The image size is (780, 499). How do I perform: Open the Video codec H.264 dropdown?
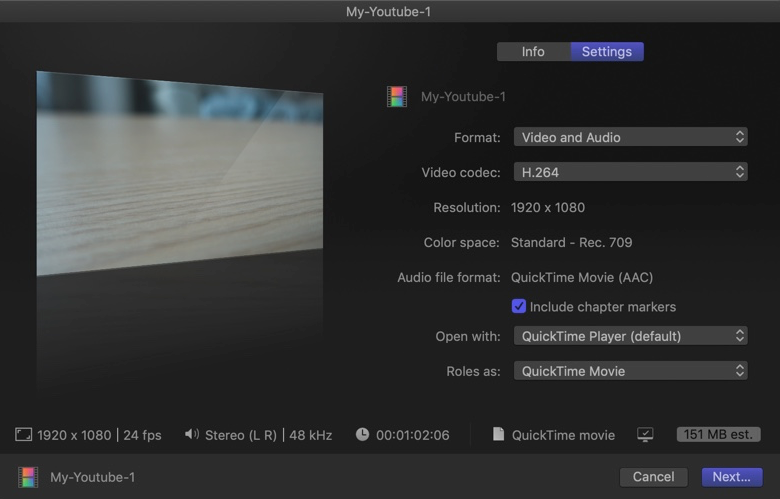(630, 172)
